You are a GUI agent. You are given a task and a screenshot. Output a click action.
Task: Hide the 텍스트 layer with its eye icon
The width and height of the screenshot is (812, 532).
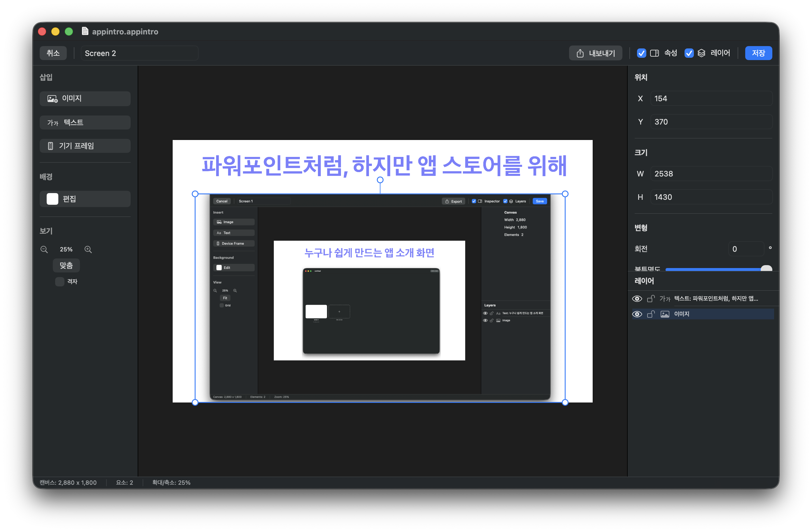637,299
